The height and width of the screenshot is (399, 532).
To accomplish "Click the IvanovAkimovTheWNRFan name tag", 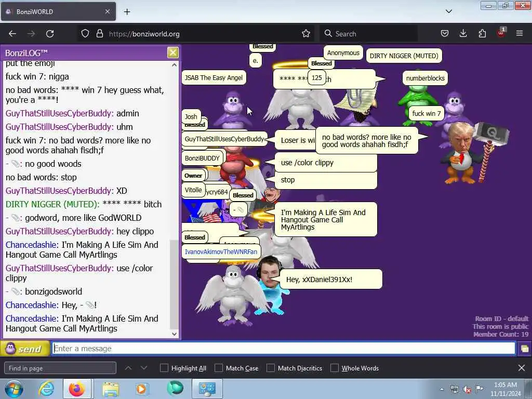I will point(221,252).
